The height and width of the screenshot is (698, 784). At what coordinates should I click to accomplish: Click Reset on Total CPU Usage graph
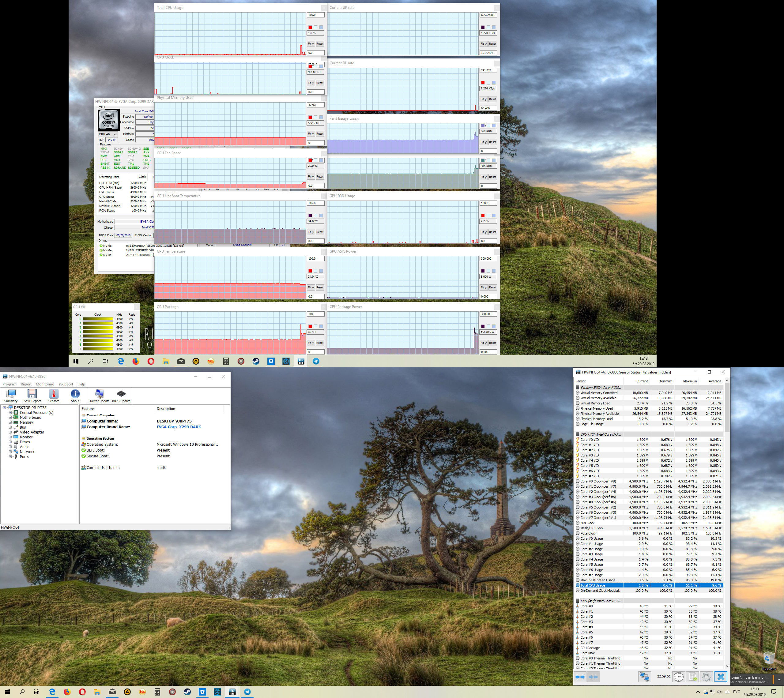[x=319, y=44]
